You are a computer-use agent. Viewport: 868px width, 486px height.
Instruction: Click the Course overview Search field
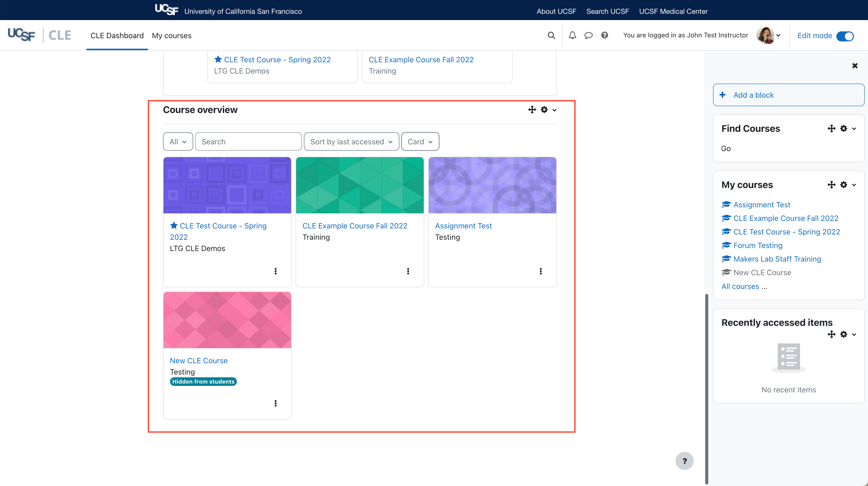click(x=248, y=141)
